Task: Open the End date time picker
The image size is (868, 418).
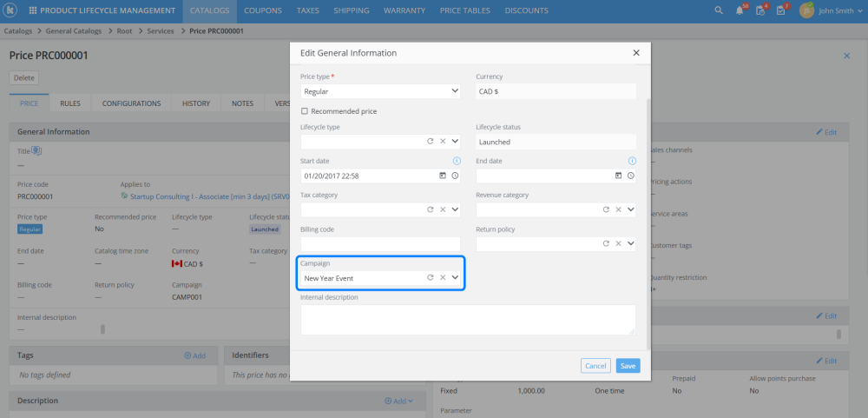Action: point(630,176)
